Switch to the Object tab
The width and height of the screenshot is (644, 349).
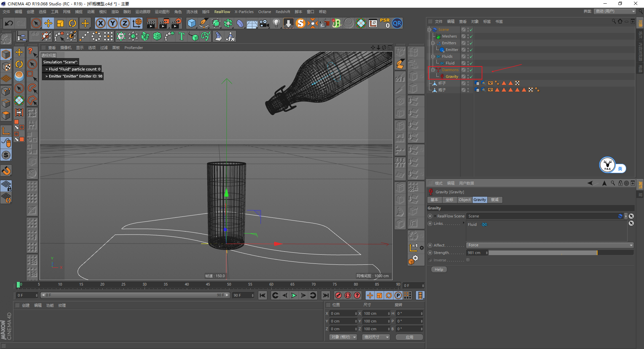click(464, 200)
